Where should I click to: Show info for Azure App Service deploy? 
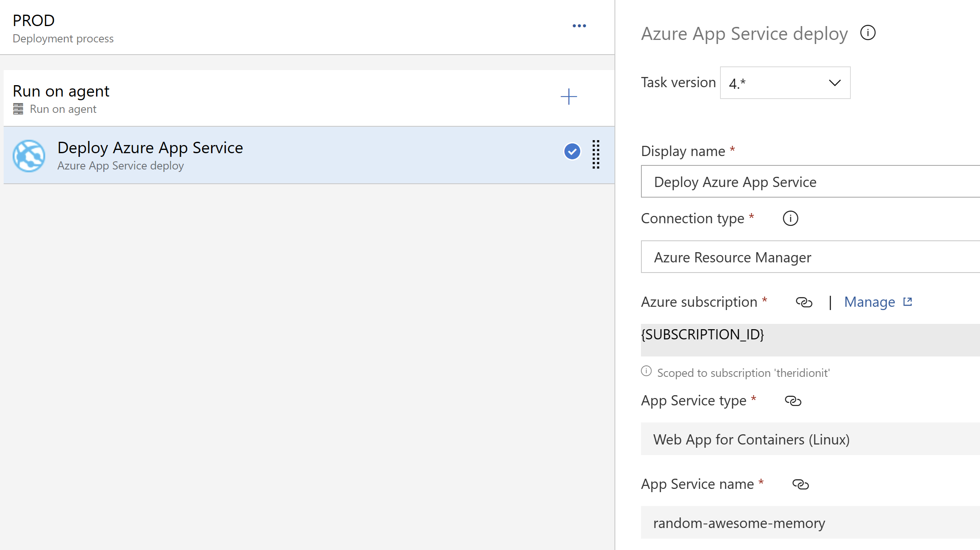tap(868, 33)
